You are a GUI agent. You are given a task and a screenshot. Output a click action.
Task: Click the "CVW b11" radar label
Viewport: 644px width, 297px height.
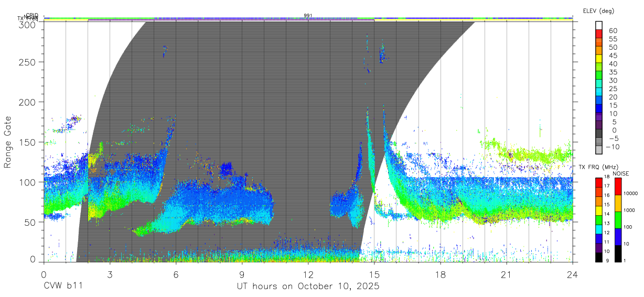(63, 287)
